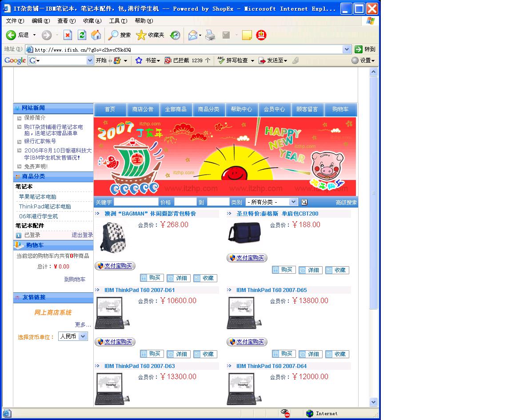Screen dimensions: 523x420
Task: Open the 网上商店系统 link
Action: click(53, 312)
